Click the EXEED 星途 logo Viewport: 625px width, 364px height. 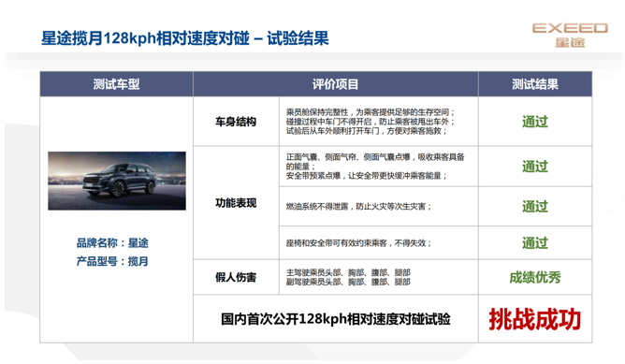click(x=570, y=35)
